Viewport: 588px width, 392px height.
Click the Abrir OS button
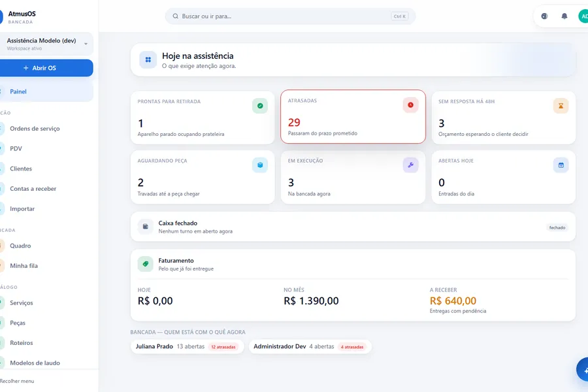coord(46,68)
